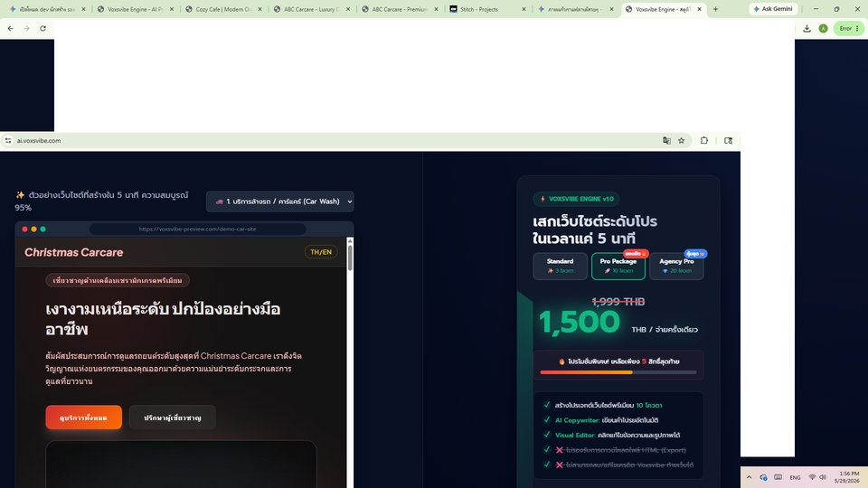Click the site info icon beside ai.voxsvibe.com

click(8, 141)
